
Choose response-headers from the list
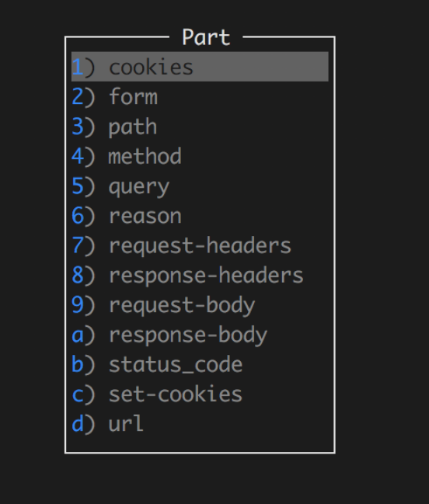[x=200, y=275]
